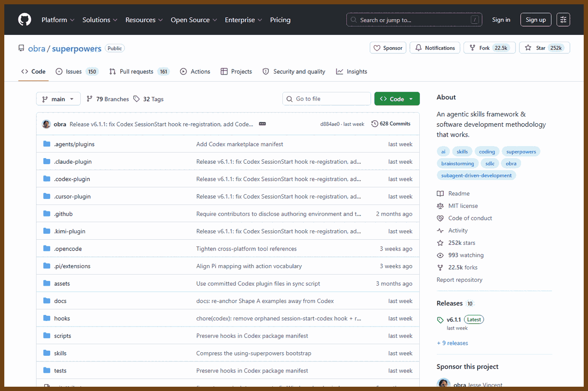The height and width of the screenshot is (391, 588).
Task: Click the Sponsor heart button
Action: point(388,48)
